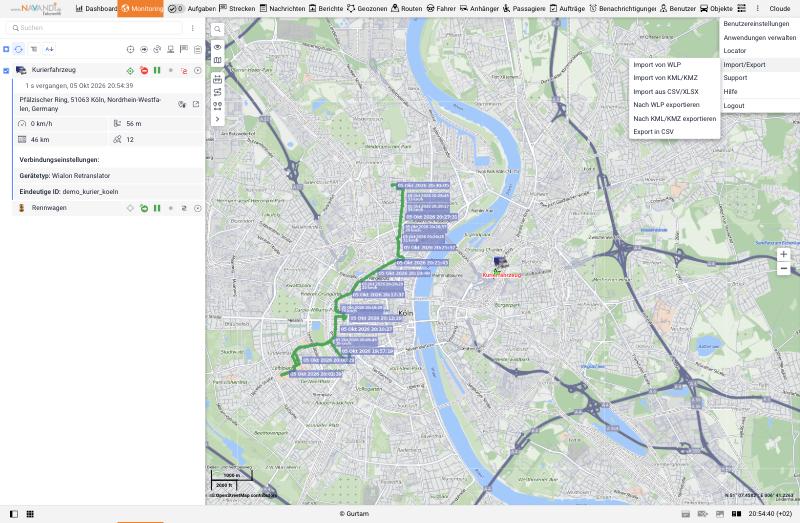This screenshot has height=523, width=800.
Task: Click the top bar three-dot overflow menu
Action: (758, 9)
